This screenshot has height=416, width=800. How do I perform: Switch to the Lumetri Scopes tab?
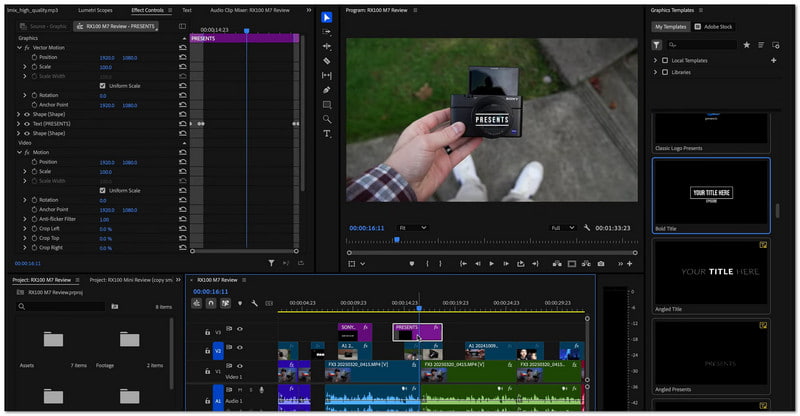coord(95,10)
